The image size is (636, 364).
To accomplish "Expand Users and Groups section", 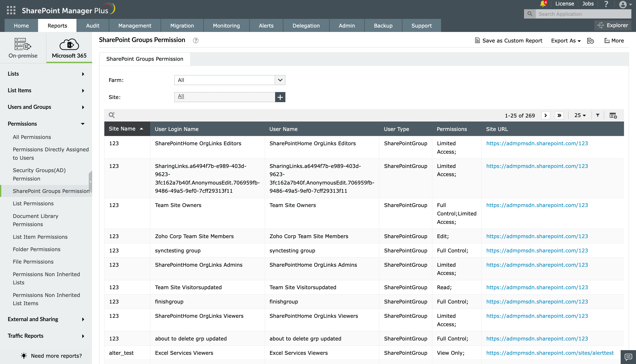I will click(46, 107).
